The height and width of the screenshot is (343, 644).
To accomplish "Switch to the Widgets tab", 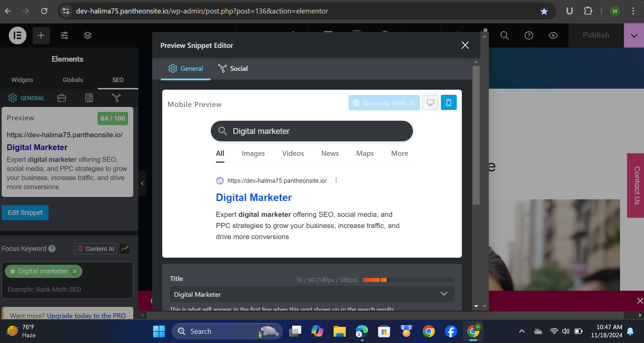I will click(x=22, y=80).
